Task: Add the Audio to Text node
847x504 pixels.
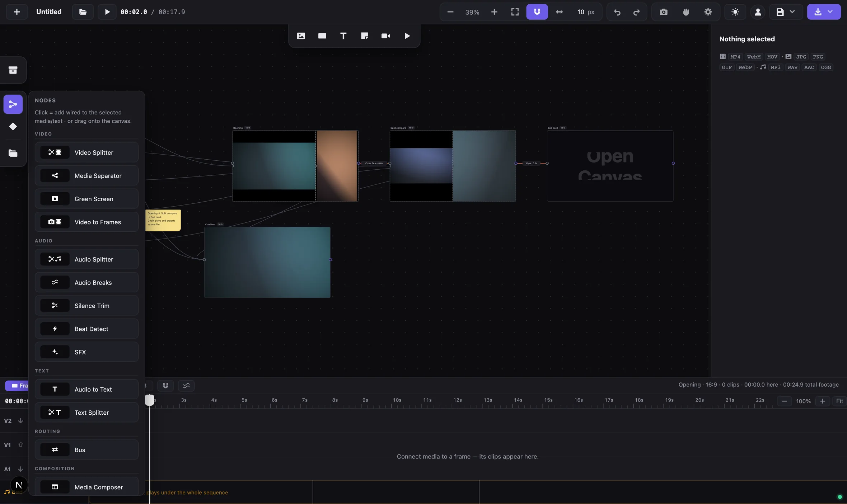Action: [x=86, y=390]
